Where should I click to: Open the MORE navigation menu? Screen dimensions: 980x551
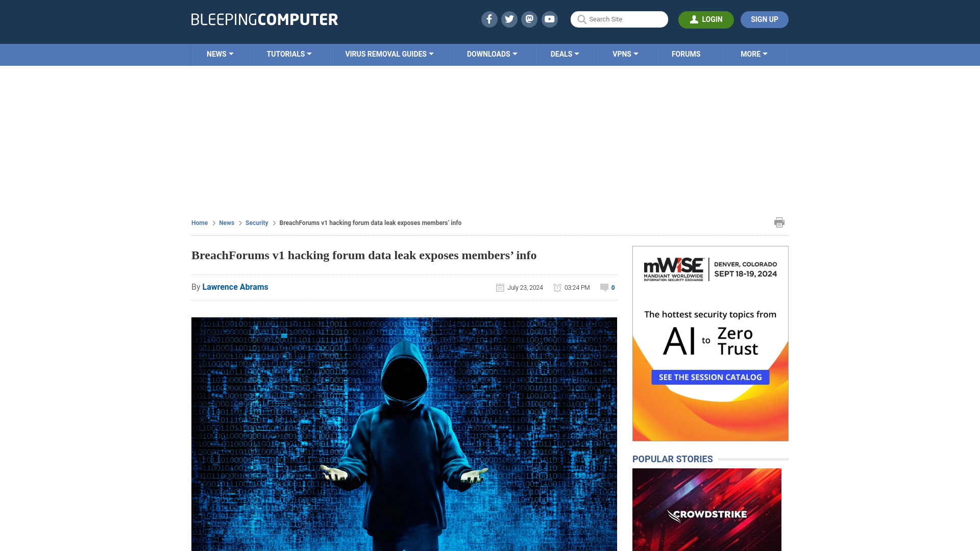pos(754,54)
